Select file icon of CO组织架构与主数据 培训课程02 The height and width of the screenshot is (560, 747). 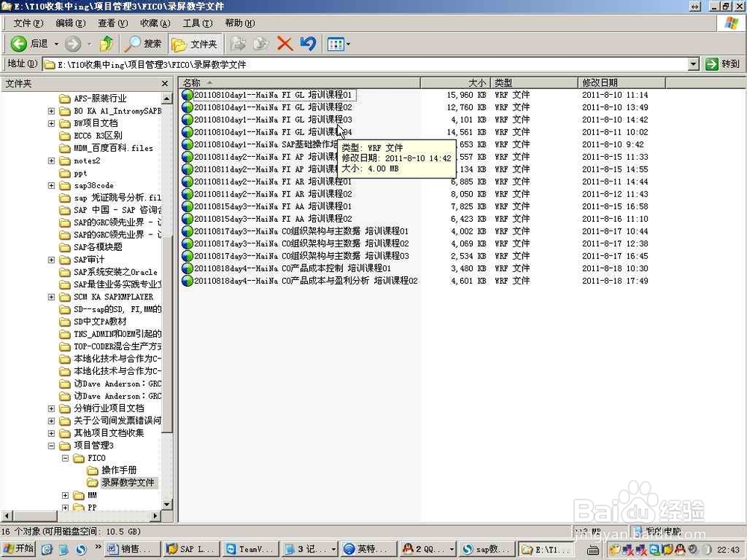click(x=187, y=243)
